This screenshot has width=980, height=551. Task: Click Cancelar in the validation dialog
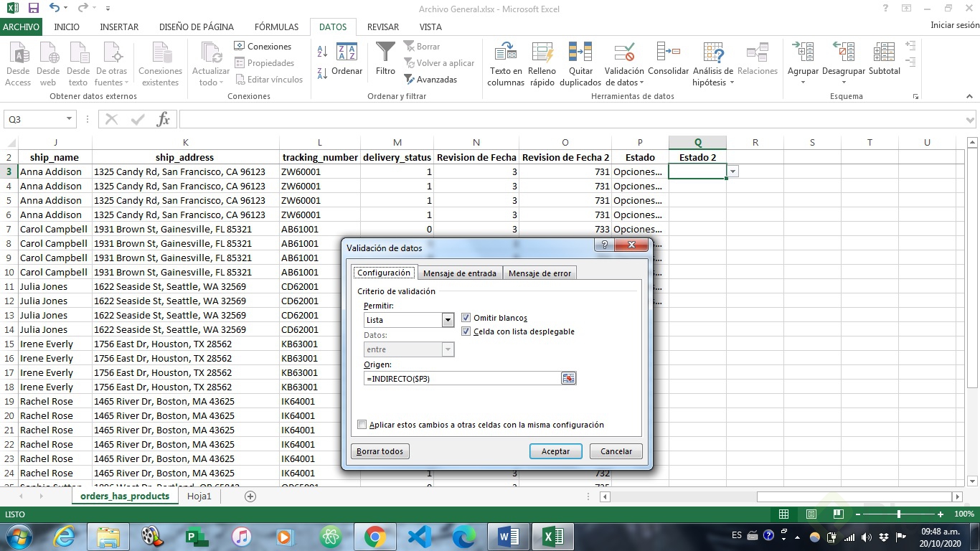pyautogui.click(x=616, y=451)
